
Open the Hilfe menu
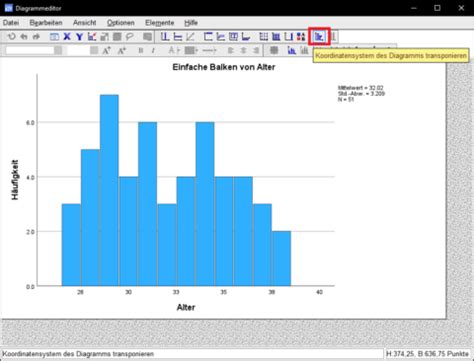[191, 23]
